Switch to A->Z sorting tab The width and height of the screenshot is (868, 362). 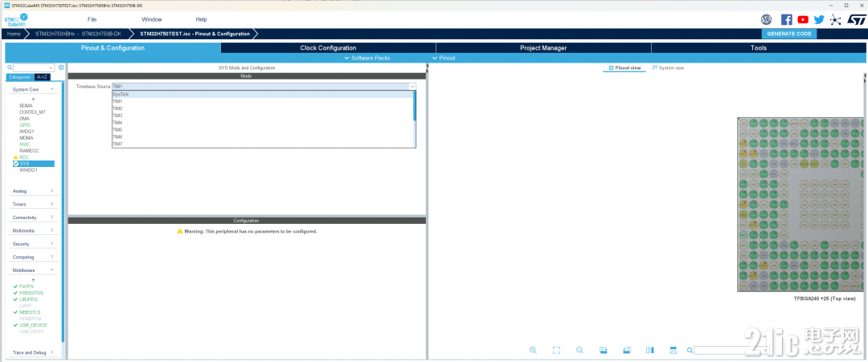click(x=42, y=77)
